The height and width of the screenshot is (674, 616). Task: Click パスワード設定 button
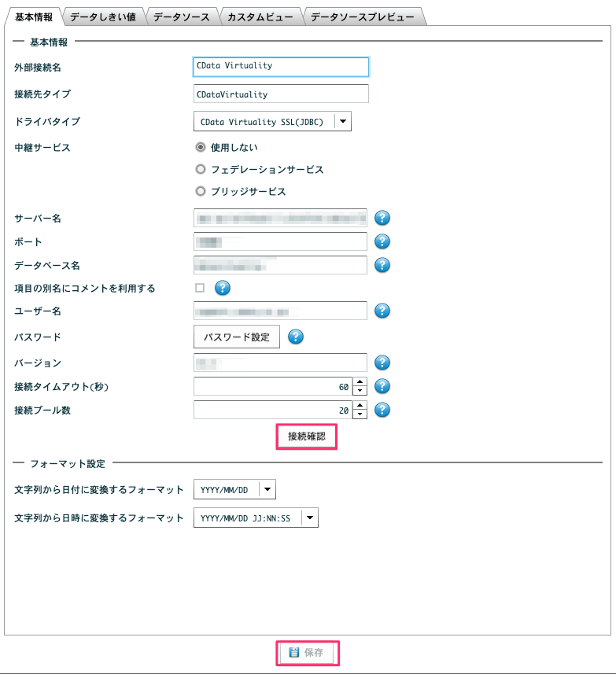(237, 337)
